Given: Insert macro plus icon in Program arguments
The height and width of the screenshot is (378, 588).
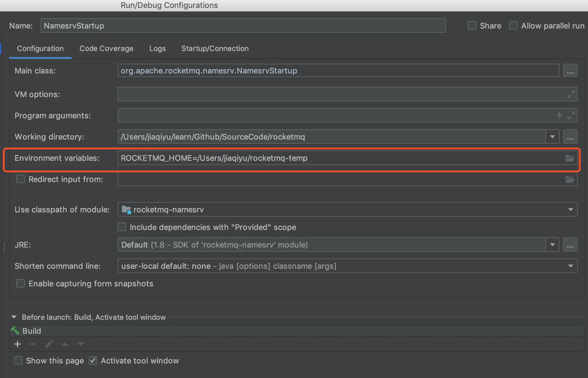Looking at the screenshot, I should 559,116.
